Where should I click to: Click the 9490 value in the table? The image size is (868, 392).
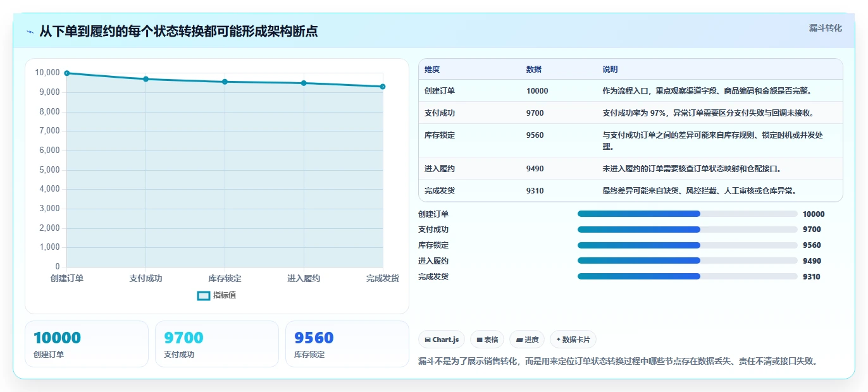535,169
